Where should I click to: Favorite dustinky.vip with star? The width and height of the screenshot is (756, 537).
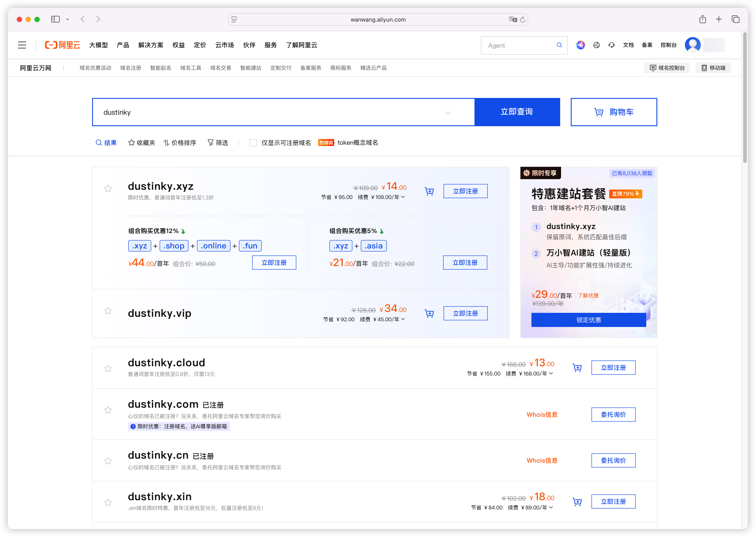click(108, 311)
